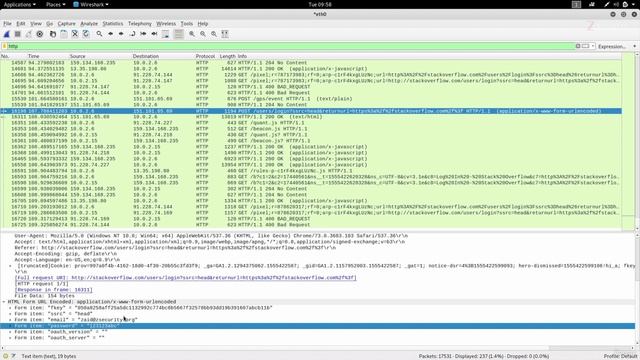Clear the display filter

[578, 46]
